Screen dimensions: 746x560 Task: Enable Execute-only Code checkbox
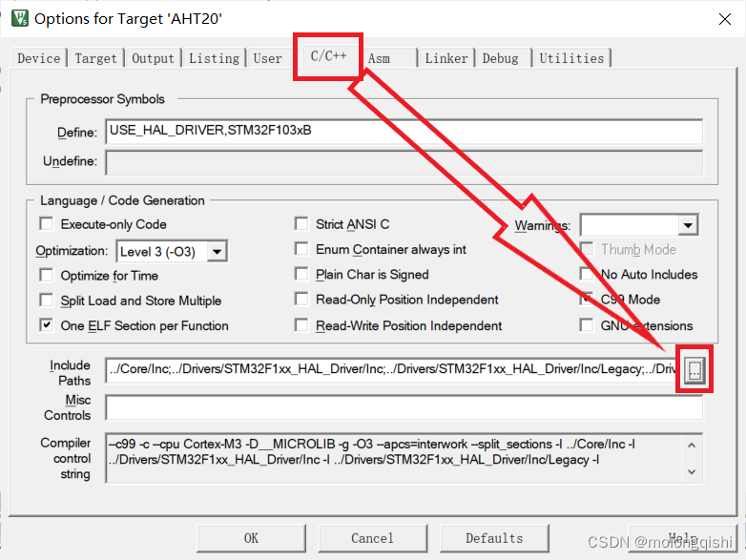click(46, 223)
